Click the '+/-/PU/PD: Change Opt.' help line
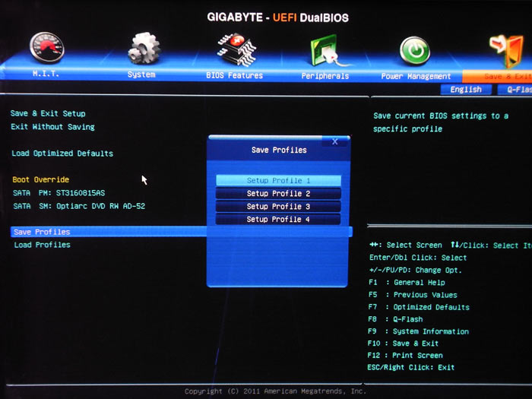The width and height of the screenshot is (532, 399). click(x=416, y=270)
